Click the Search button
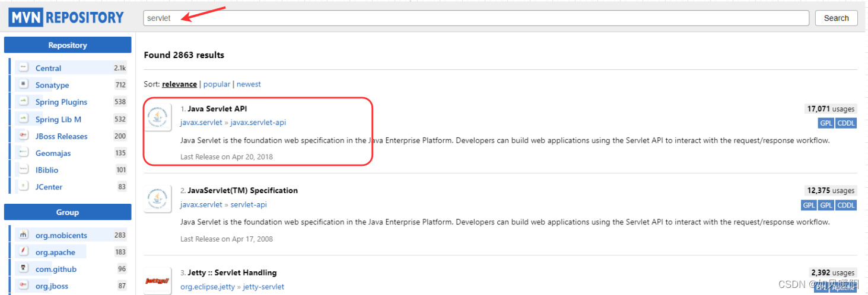This screenshot has width=868, height=295. (836, 18)
